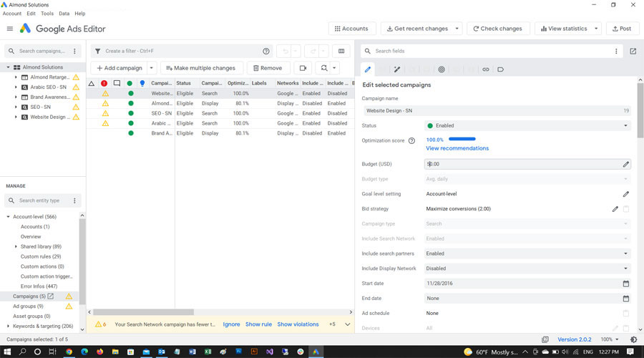
Task: Open the Data menu
Action: coord(64,14)
